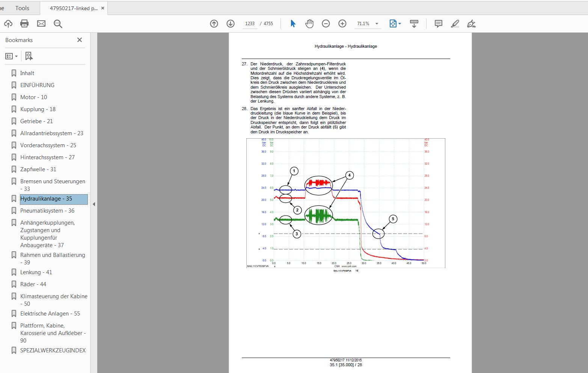This screenshot has height=373, width=588.
Task: Open Klimasteuerung der Kabine - 50 bookmark
Action: pyautogui.click(x=54, y=300)
